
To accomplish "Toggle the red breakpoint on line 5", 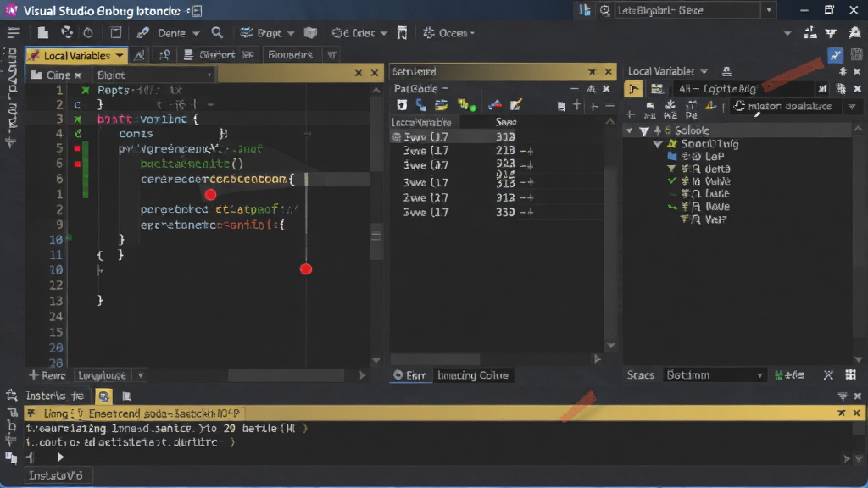I will point(77,148).
